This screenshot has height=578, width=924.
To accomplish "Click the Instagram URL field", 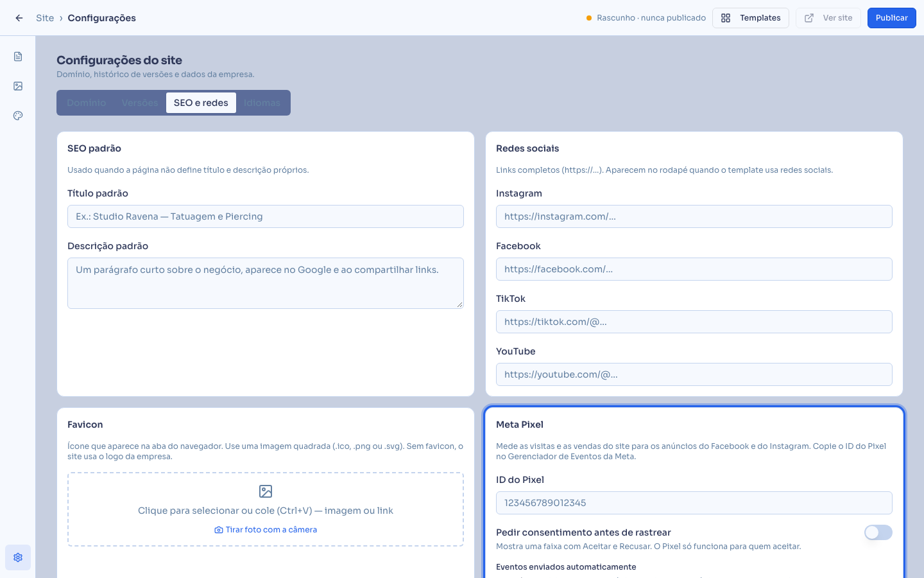I will (694, 216).
